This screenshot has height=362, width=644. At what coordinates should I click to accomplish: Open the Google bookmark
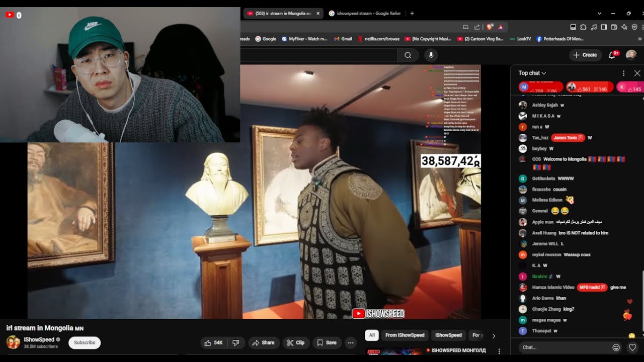tap(266, 39)
